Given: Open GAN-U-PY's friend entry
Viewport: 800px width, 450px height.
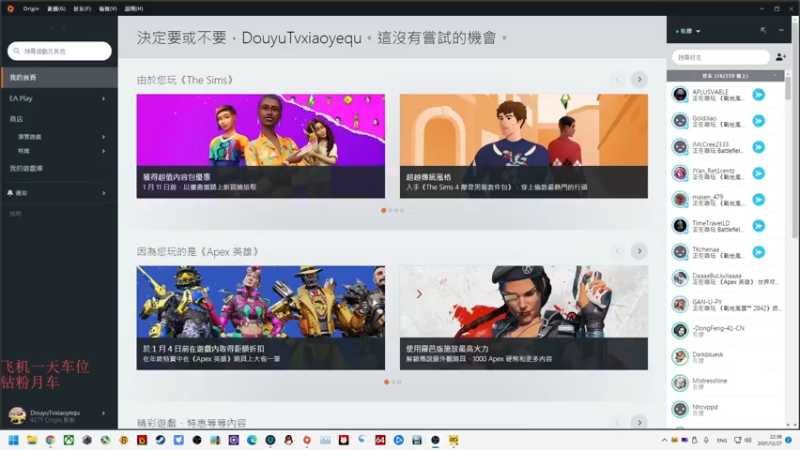Looking at the screenshot, I should click(726, 305).
